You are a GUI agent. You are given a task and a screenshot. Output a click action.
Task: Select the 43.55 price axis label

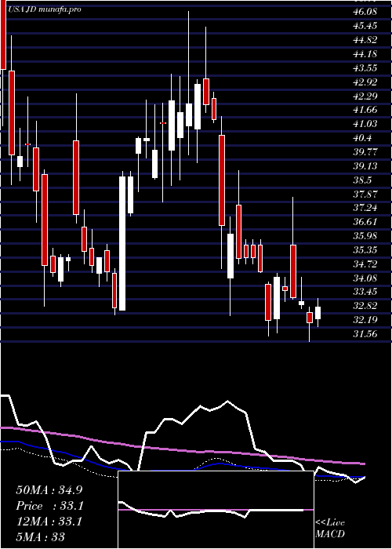365,67
